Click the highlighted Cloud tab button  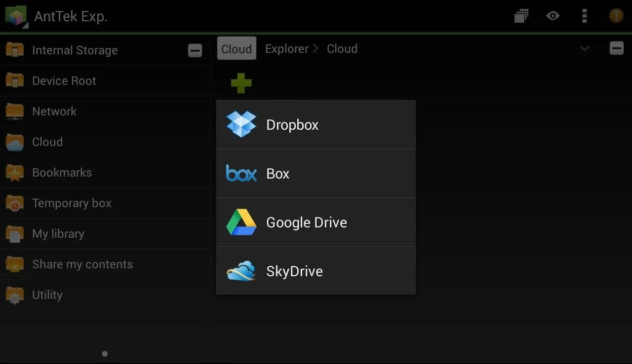237,48
